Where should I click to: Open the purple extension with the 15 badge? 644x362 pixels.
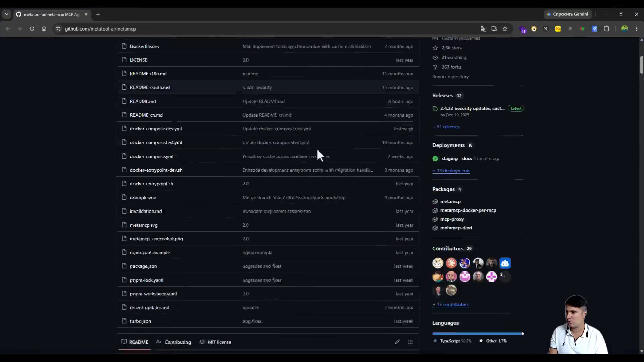tap(523, 29)
